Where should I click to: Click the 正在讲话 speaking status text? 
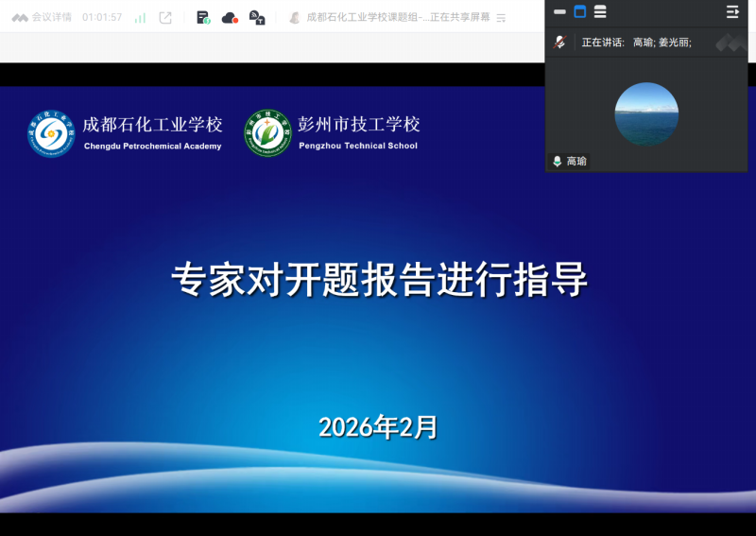603,43
